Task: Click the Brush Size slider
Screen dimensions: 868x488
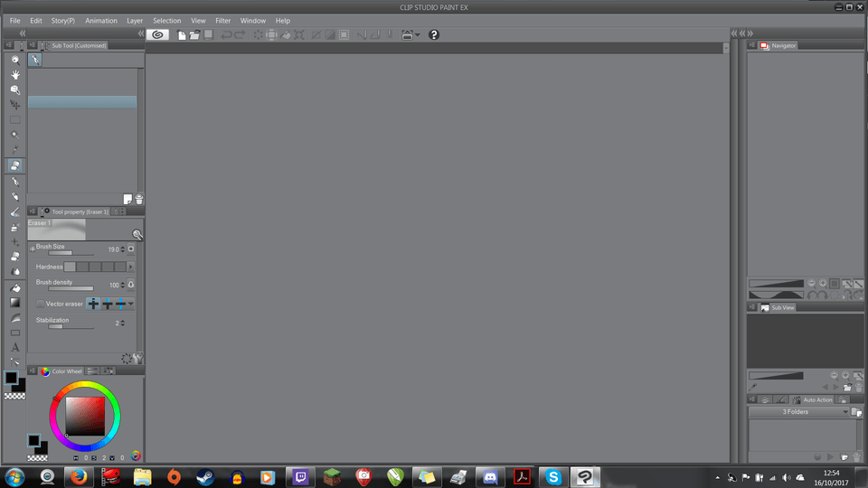Action: [x=71, y=253]
